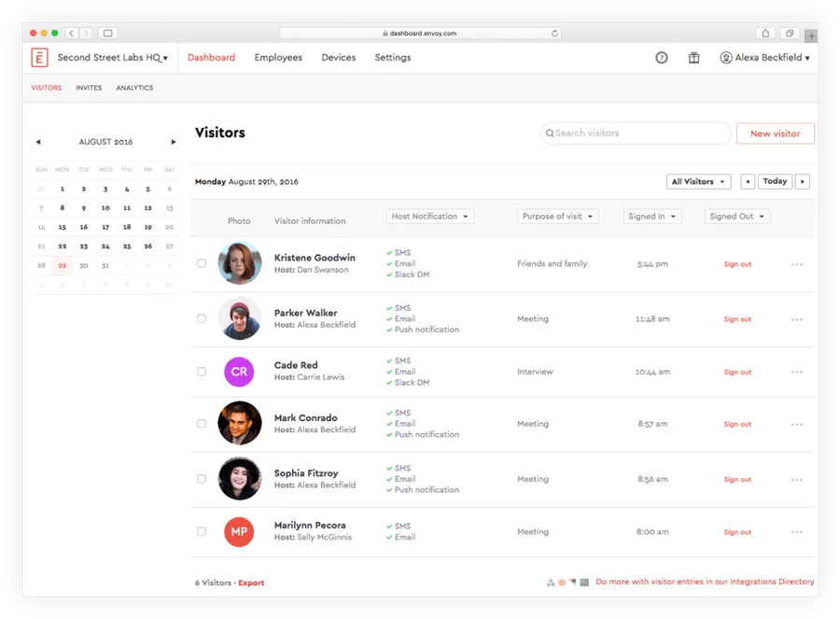Open the Purpose of visit dropdown
Viewport: 840px width, 619px height.
click(558, 217)
